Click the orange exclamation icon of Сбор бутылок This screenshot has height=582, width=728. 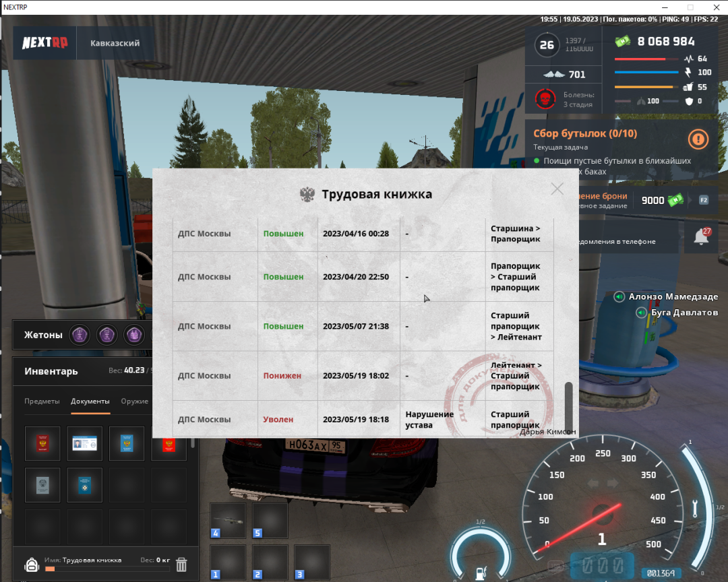tap(698, 139)
